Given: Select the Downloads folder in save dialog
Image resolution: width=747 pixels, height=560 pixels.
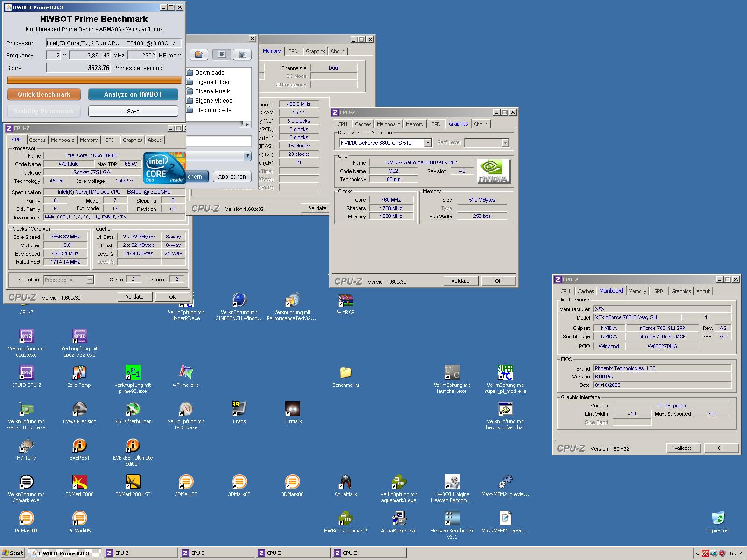Looking at the screenshot, I should [x=205, y=73].
